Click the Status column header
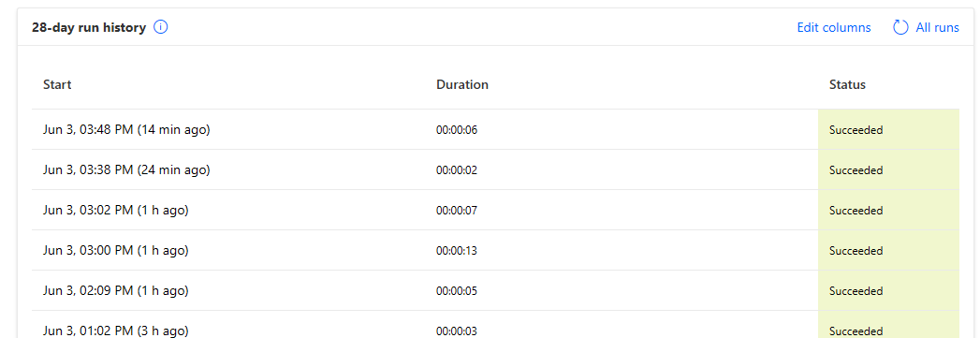Image resolution: width=980 pixels, height=338 pixels. pos(847,84)
